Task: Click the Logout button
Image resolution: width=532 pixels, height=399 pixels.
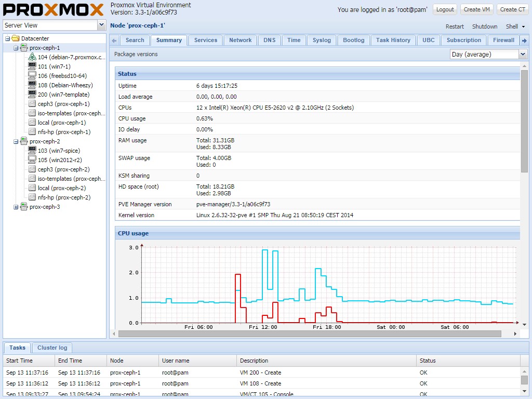Action: tap(445, 9)
